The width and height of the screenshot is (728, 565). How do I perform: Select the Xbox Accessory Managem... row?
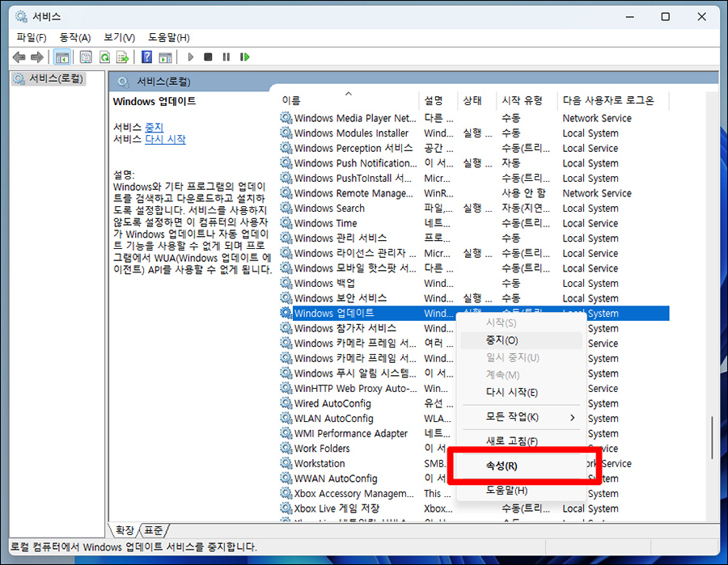pos(367,494)
